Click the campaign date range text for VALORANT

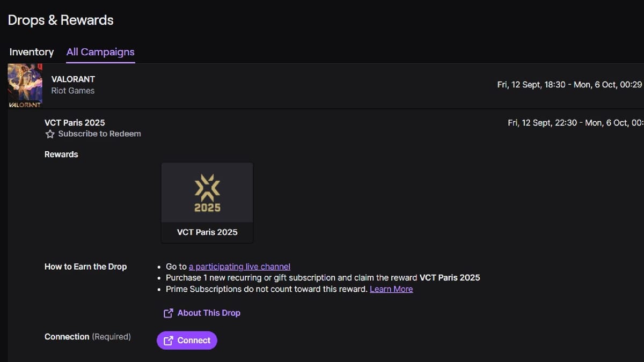click(569, 84)
